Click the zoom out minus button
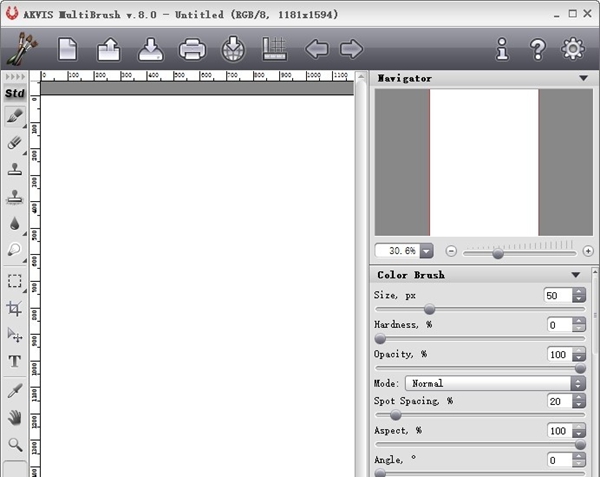This screenshot has width=600, height=477. tap(451, 251)
